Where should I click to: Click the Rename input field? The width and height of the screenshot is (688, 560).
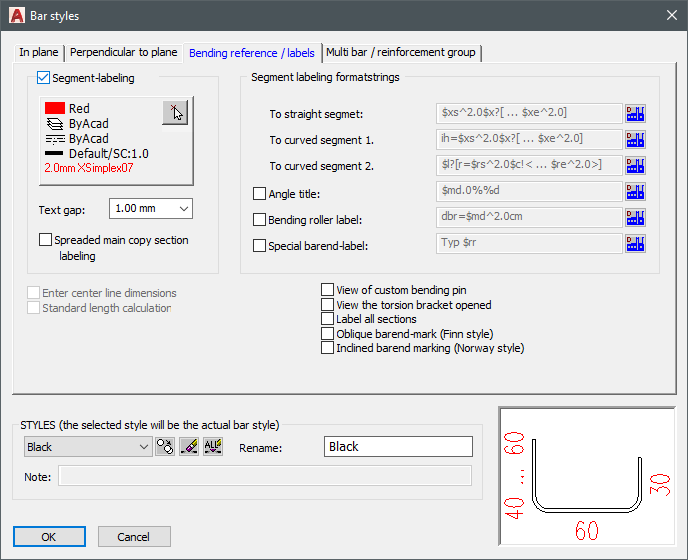398,447
